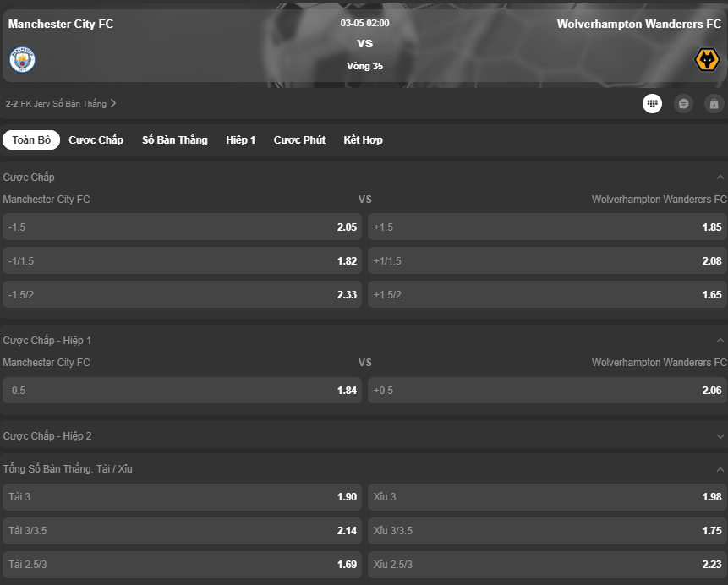Pick Tài 3 at odds 1.90
This screenshot has width=728, height=585.
tap(182, 497)
